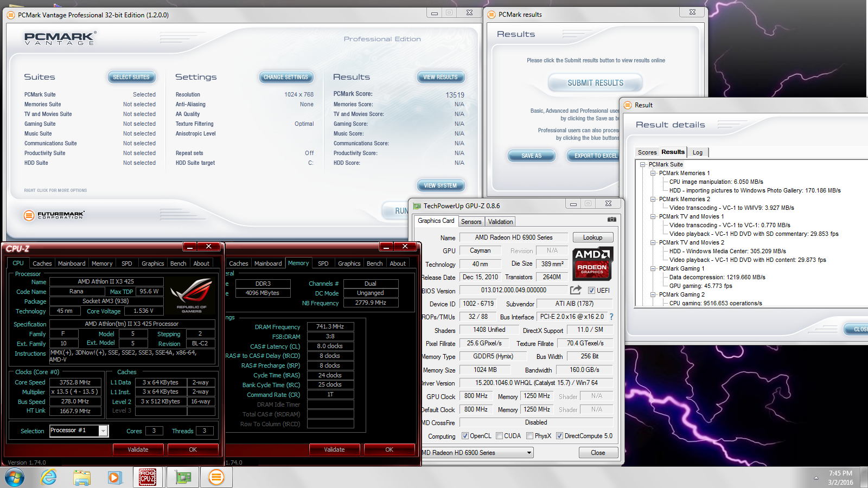Open the Windows Start orb
Viewport: 868px width, 488px height.
15,478
